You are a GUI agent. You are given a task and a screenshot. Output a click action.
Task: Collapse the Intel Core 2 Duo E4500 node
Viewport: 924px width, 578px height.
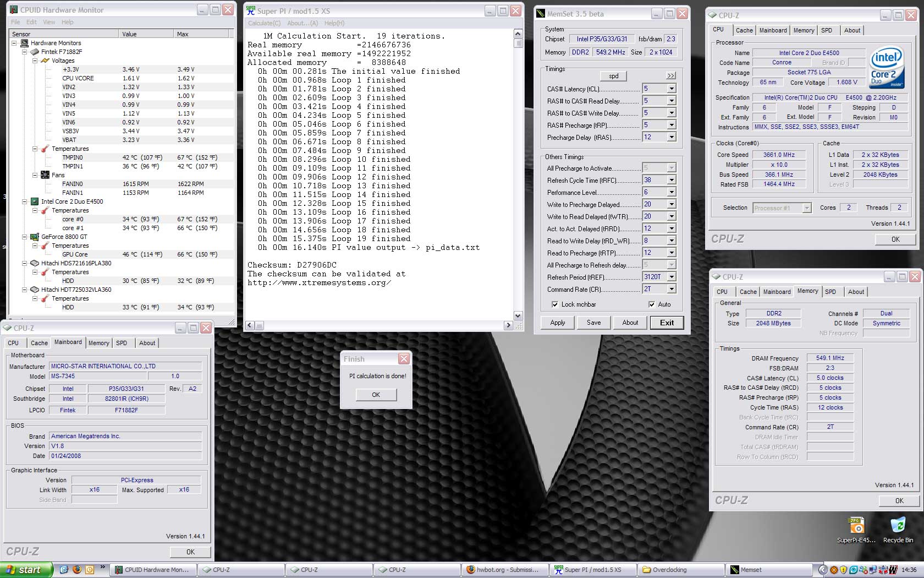tap(24, 201)
